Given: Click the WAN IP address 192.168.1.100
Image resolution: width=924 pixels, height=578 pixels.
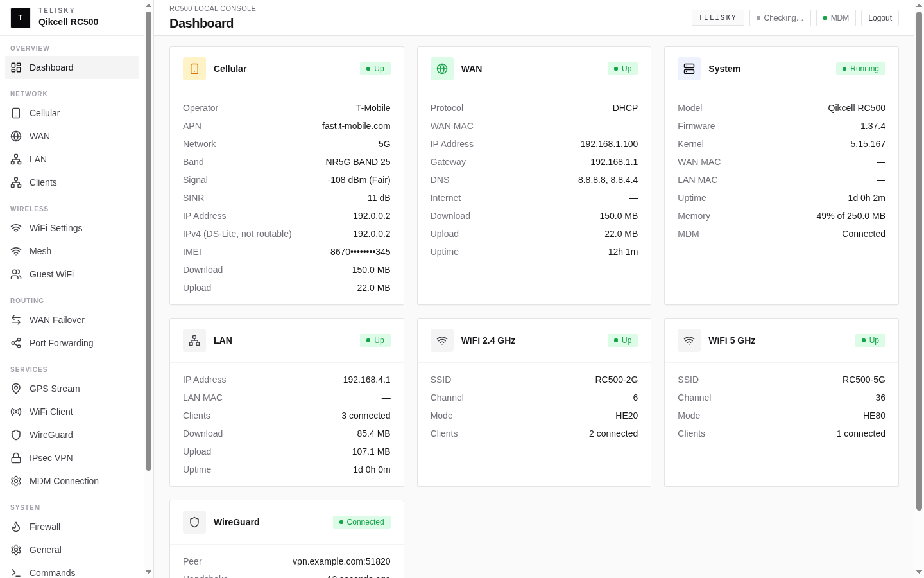Looking at the screenshot, I should [x=609, y=144].
